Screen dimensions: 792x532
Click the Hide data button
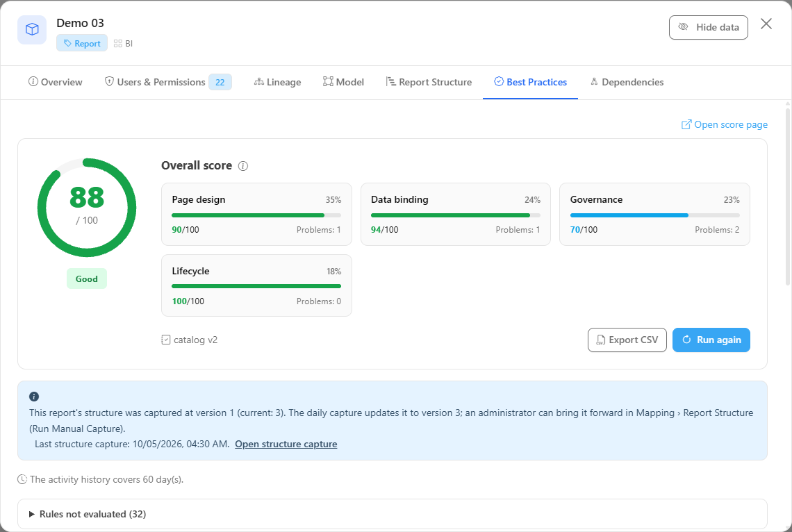tap(708, 27)
